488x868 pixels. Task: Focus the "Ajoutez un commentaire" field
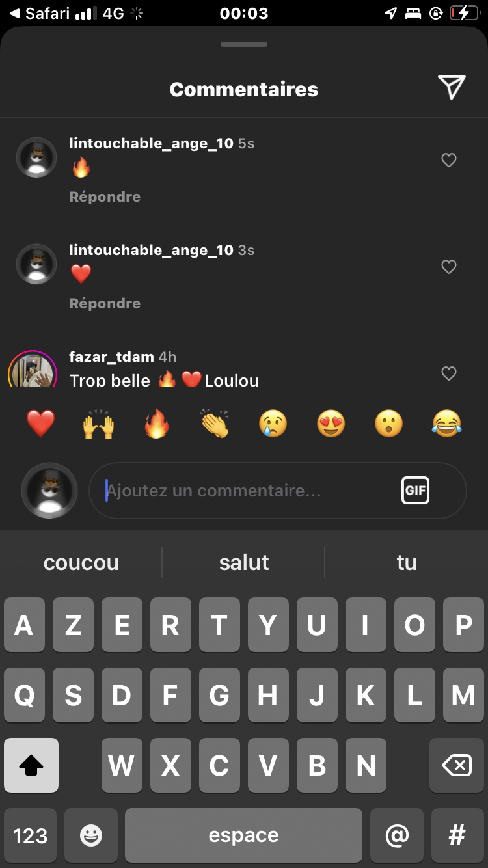click(278, 491)
